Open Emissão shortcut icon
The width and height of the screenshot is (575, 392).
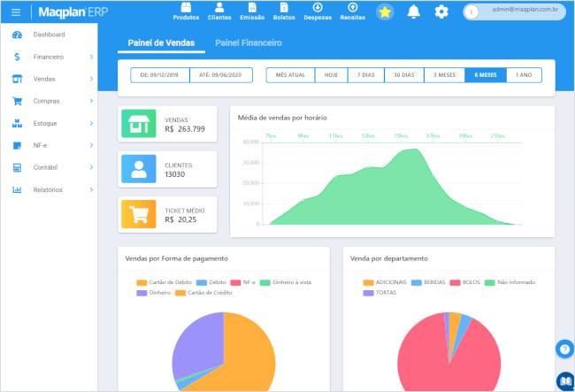(252, 7)
